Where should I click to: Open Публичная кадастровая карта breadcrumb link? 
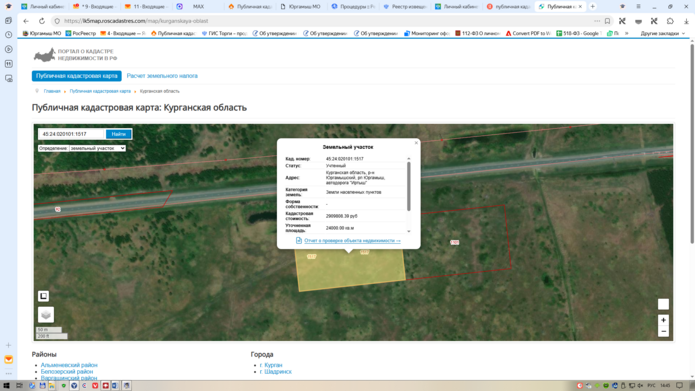click(100, 91)
